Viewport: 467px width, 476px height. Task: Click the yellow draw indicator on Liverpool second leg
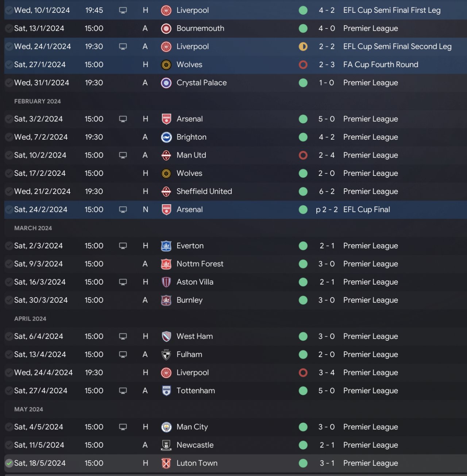(303, 47)
